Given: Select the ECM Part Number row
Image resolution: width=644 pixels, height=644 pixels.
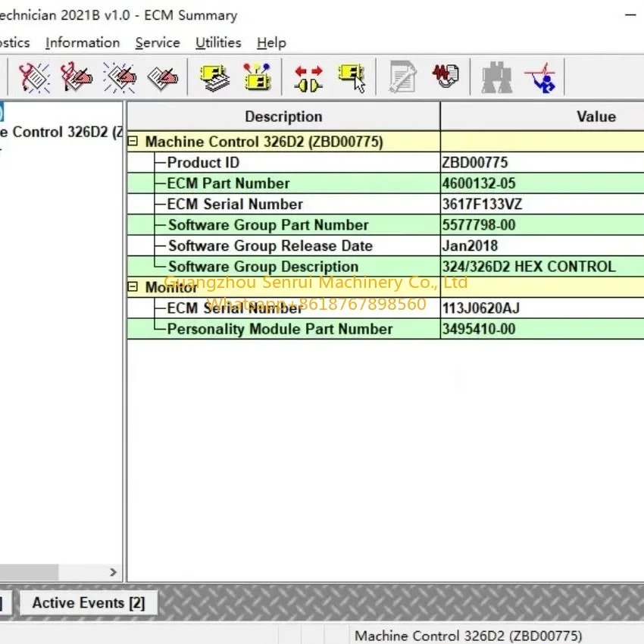Looking at the screenshot, I should (386, 183).
